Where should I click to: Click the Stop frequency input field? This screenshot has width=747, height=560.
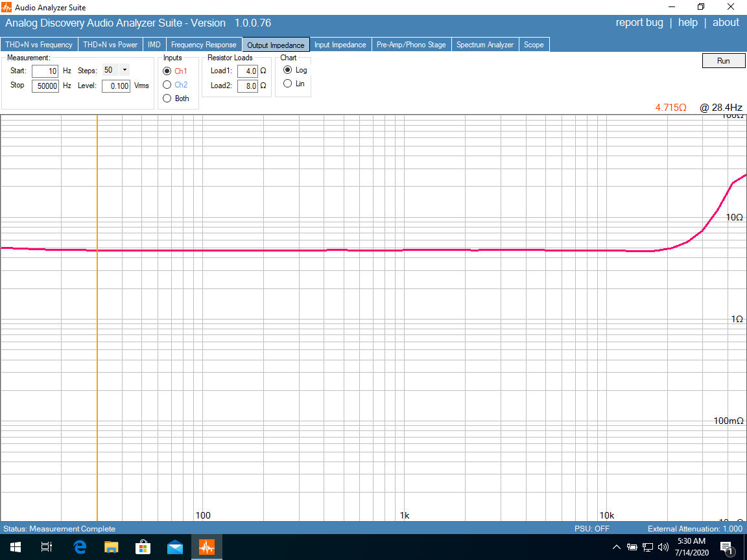[45, 86]
